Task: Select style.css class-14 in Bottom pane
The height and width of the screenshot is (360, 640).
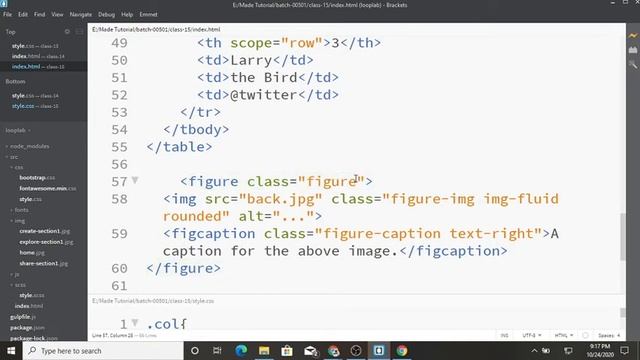Action: pos(35,96)
